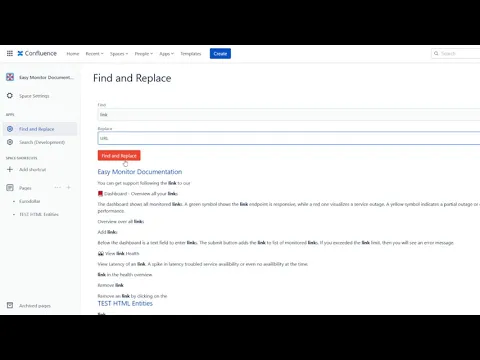Click the View link Health emoji icon
Viewport: 480px width, 360px height.
pos(101,253)
